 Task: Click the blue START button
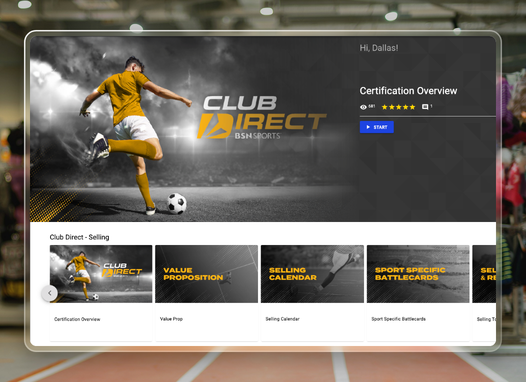376,127
